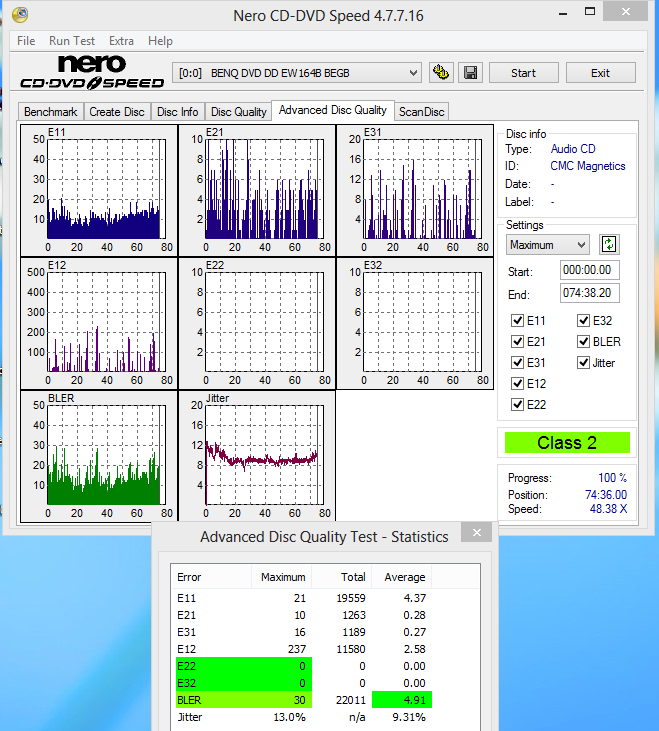Image resolution: width=659 pixels, height=731 pixels.
Task: Click the Jitter graph
Action: 257,456
